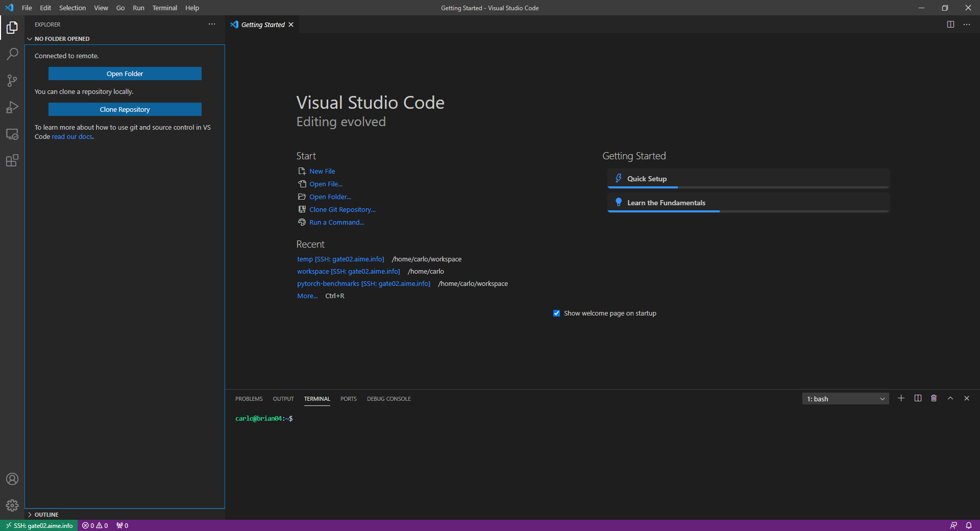Expand the Quick Setup walkthrough
The width and height of the screenshot is (980, 531).
pos(748,179)
